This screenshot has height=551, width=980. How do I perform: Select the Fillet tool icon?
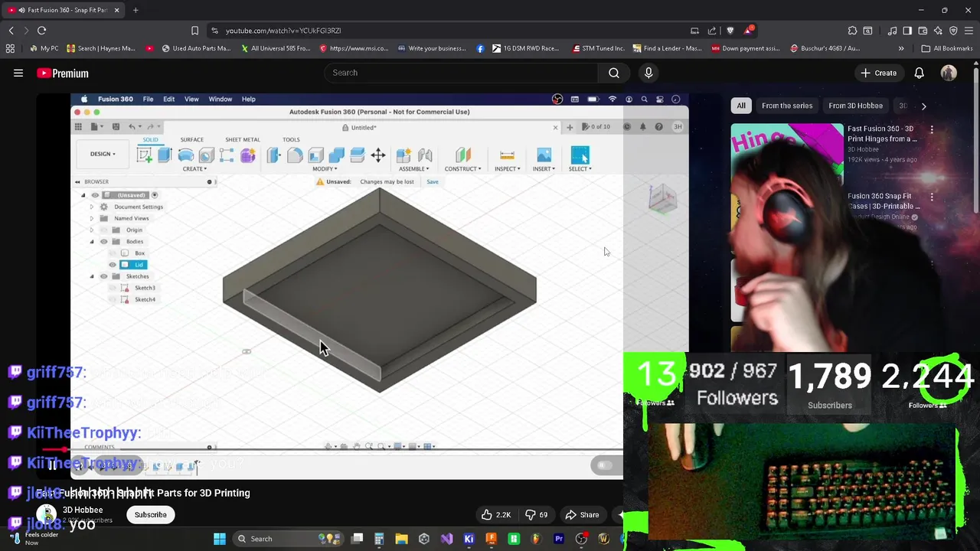pos(295,155)
